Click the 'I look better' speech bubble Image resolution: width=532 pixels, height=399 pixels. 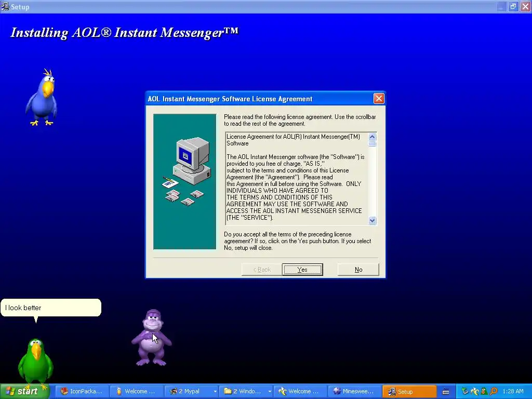click(x=51, y=308)
